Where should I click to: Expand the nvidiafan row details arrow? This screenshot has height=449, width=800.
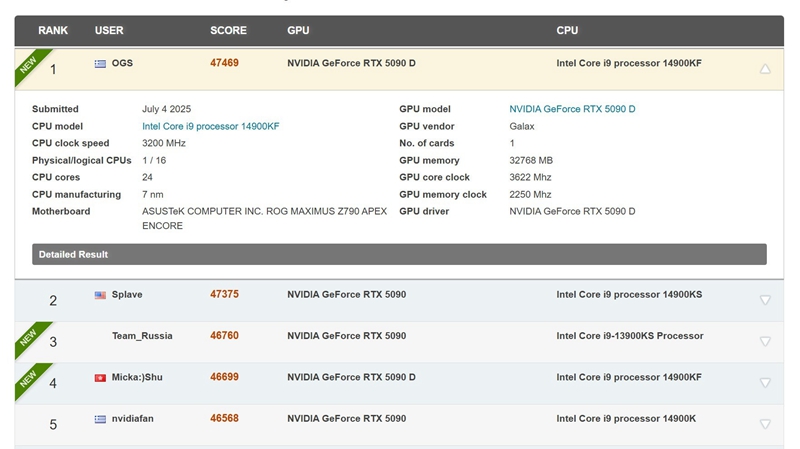pos(765,424)
